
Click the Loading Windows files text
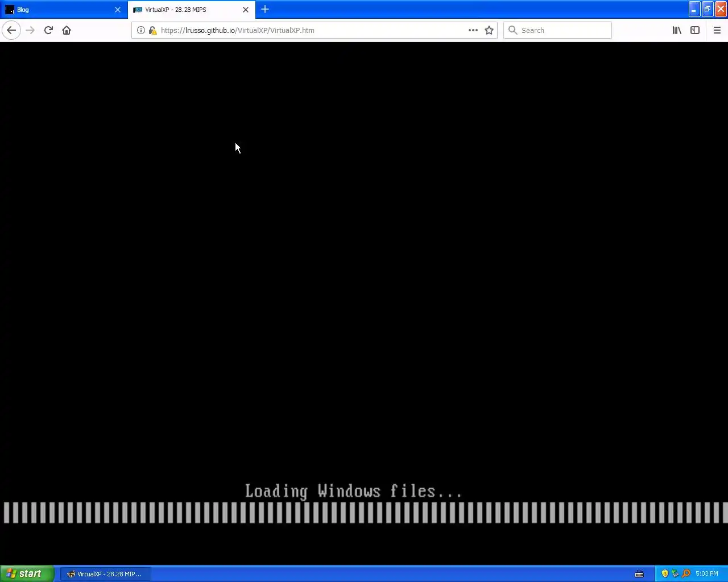pyautogui.click(x=353, y=492)
